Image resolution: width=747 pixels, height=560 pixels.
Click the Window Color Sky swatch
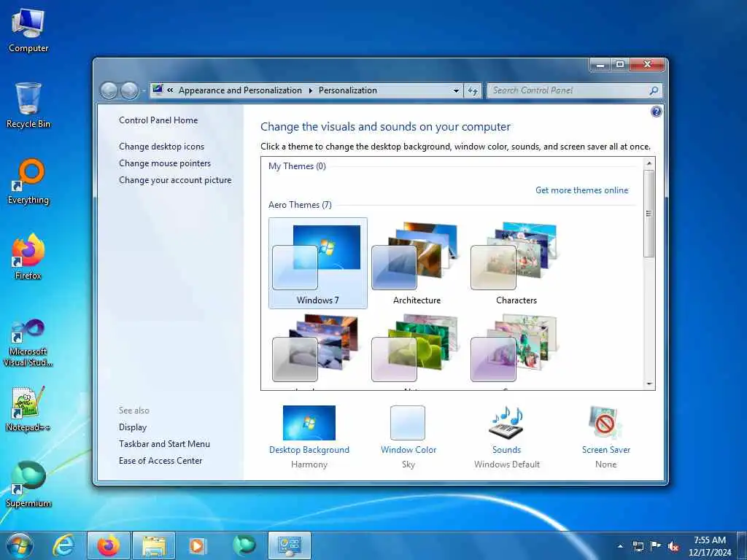(x=408, y=423)
